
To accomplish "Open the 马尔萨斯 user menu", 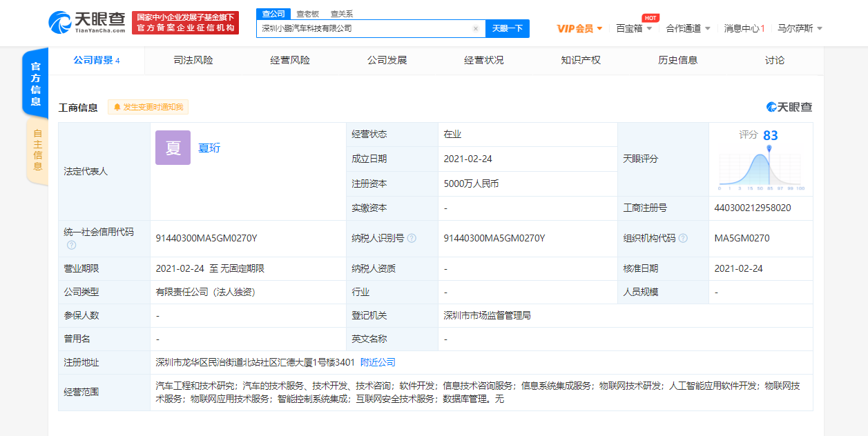I will point(800,29).
